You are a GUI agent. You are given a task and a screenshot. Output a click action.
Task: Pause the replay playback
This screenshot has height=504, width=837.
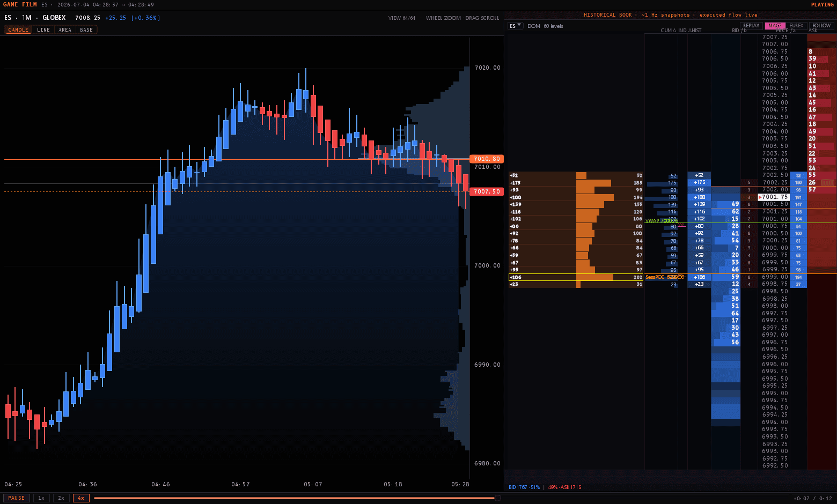pos(16,498)
